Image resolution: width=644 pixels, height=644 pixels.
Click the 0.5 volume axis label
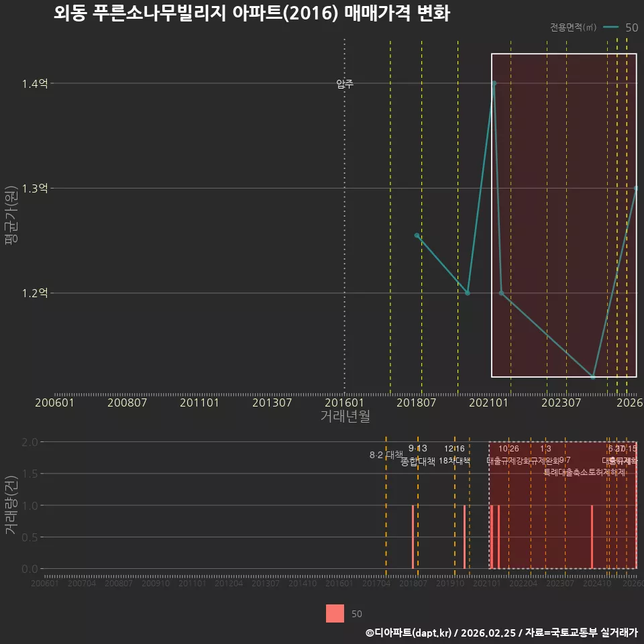pyautogui.click(x=30, y=537)
